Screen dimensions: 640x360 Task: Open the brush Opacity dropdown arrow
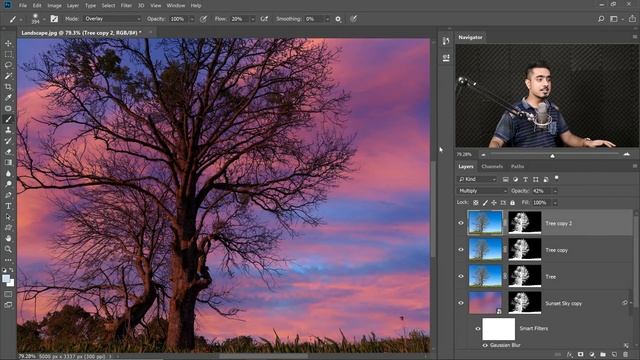click(192, 19)
